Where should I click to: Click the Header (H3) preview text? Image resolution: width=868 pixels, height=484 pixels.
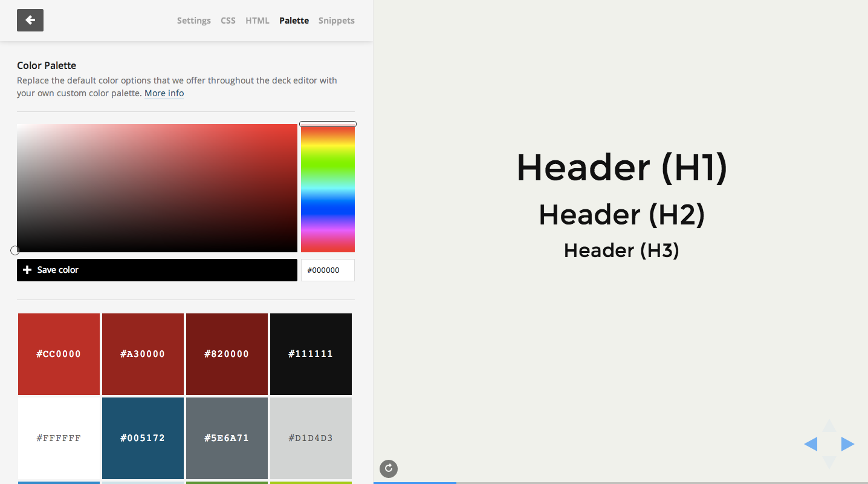621,250
